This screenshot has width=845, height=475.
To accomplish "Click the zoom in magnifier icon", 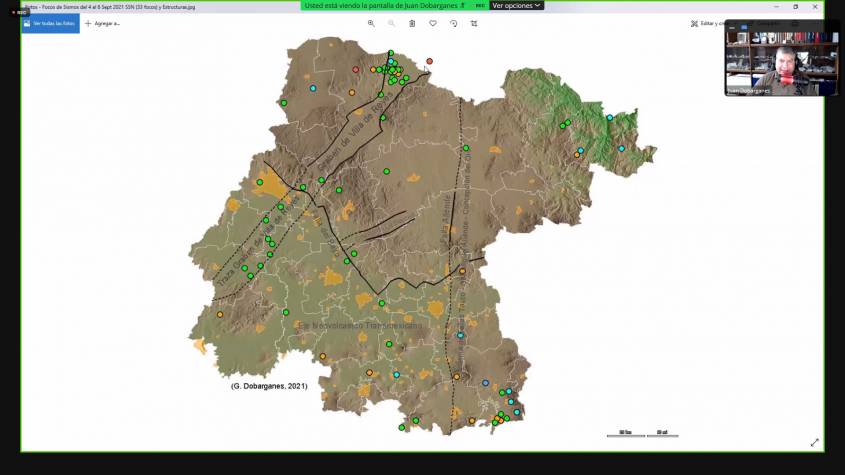I will 371,23.
